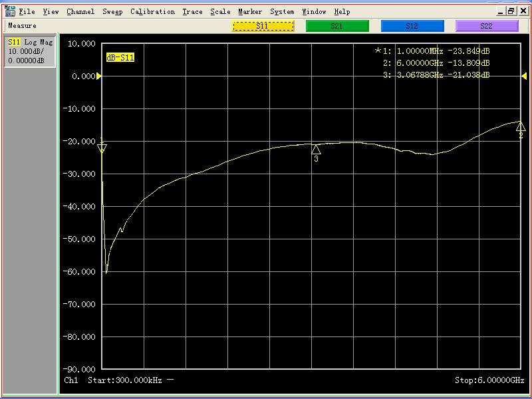
Task: Click marker 2 readout 6.00000GHz -13.809dB
Action: (x=436, y=63)
